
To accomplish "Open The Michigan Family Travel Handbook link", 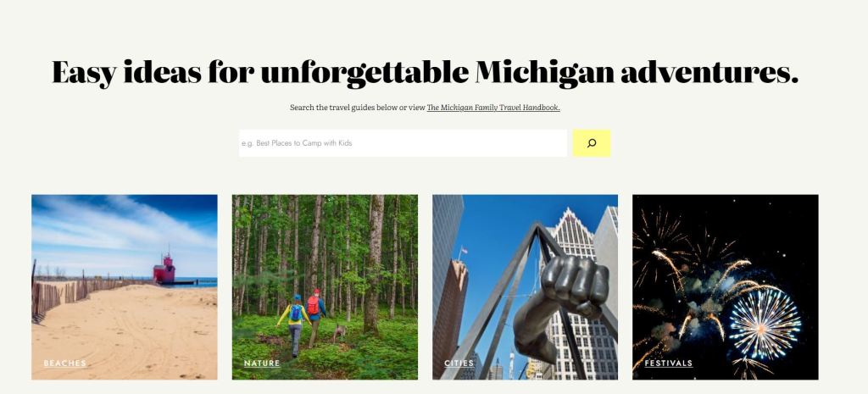I will [x=493, y=108].
